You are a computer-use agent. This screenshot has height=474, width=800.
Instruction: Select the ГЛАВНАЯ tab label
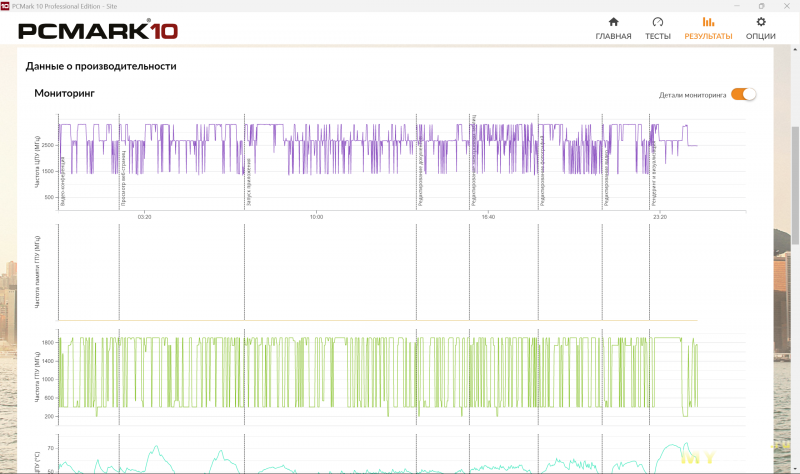[613, 36]
